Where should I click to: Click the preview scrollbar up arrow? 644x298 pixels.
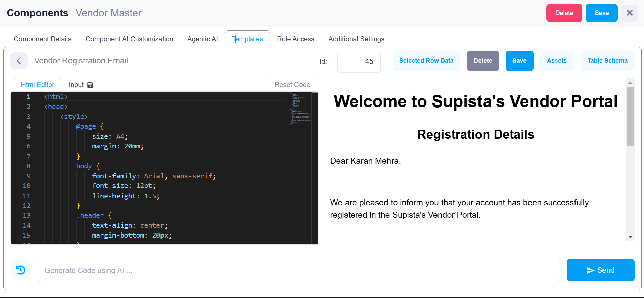pos(630,82)
